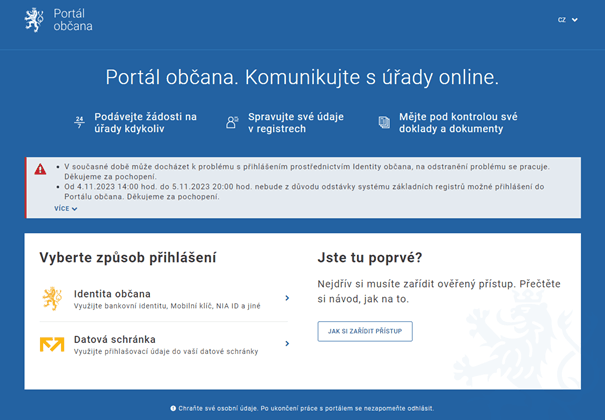The width and height of the screenshot is (605, 420).
Task: Click 'Využijte přihlašovací údaje' description text
Action: point(166,351)
